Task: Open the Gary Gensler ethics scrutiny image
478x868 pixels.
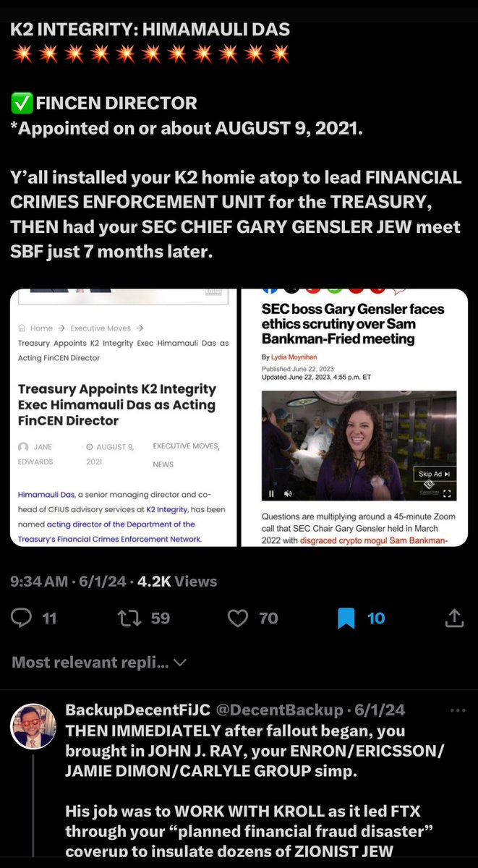Action: coord(354,417)
